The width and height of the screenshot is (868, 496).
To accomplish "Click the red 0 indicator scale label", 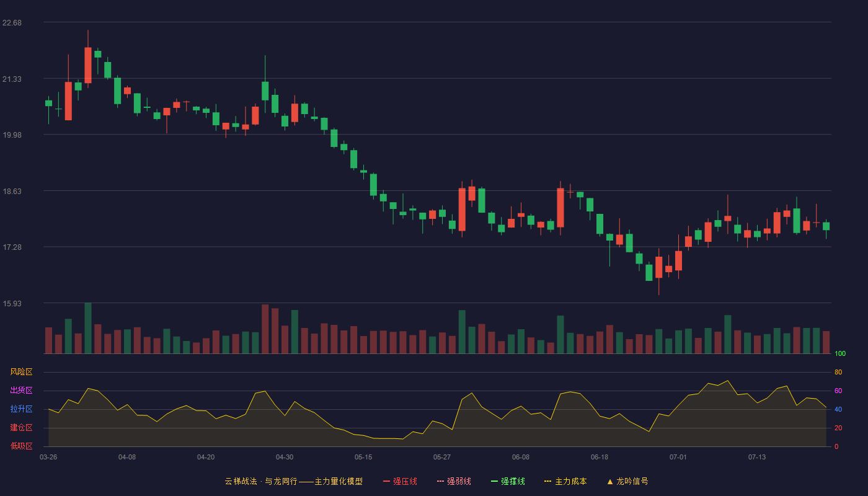I will tap(836, 447).
